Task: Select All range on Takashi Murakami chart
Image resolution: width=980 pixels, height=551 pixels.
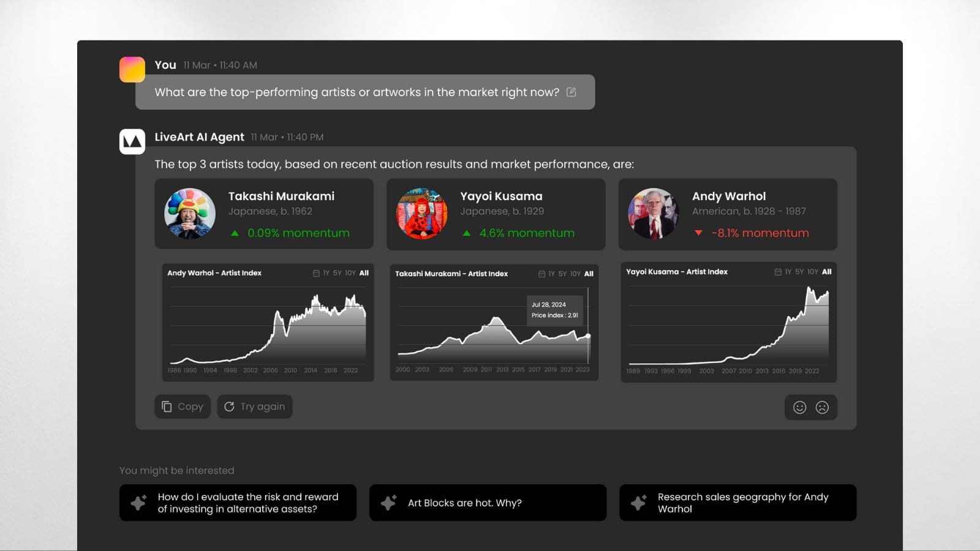Action: (589, 274)
